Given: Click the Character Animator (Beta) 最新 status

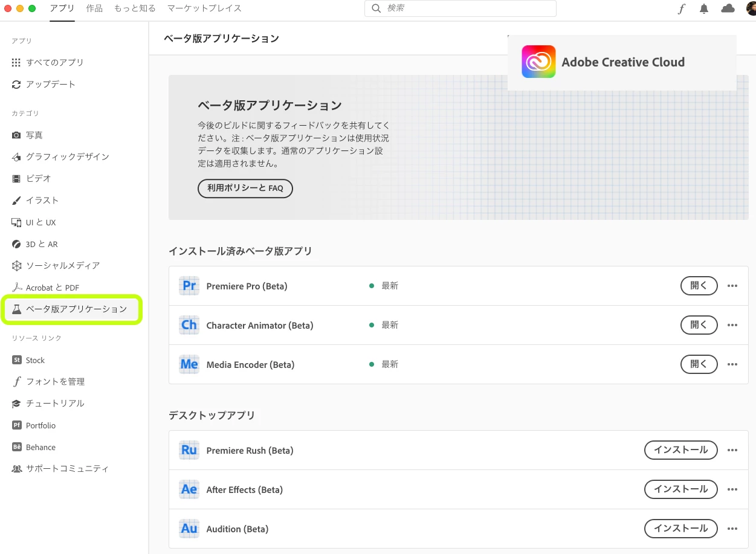Looking at the screenshot, I should pos(384,325).
